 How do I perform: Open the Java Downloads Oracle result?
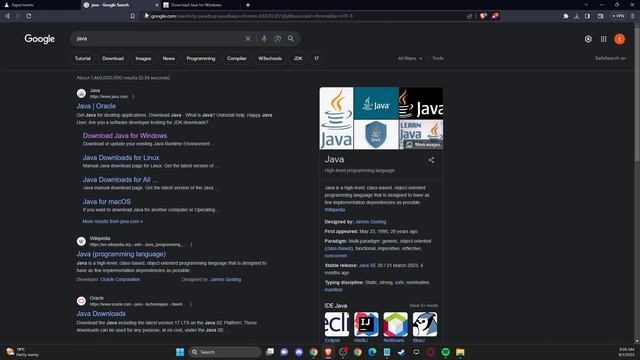point(101,313)
